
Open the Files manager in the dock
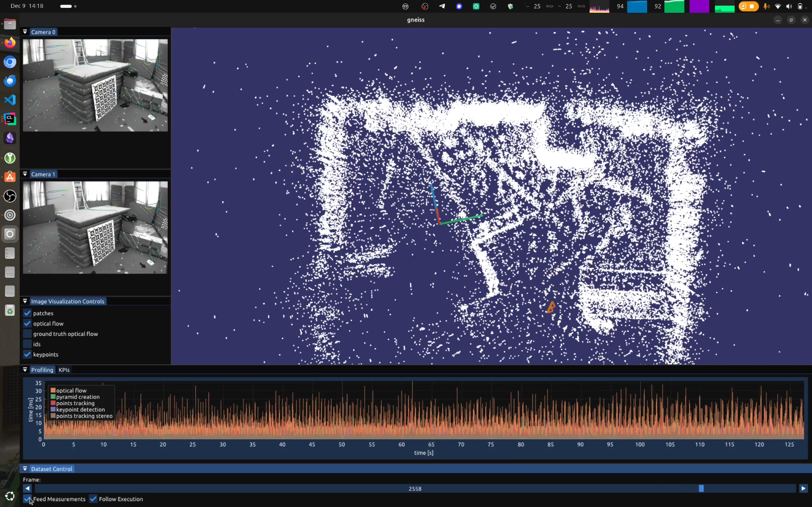tap(10, 24)
